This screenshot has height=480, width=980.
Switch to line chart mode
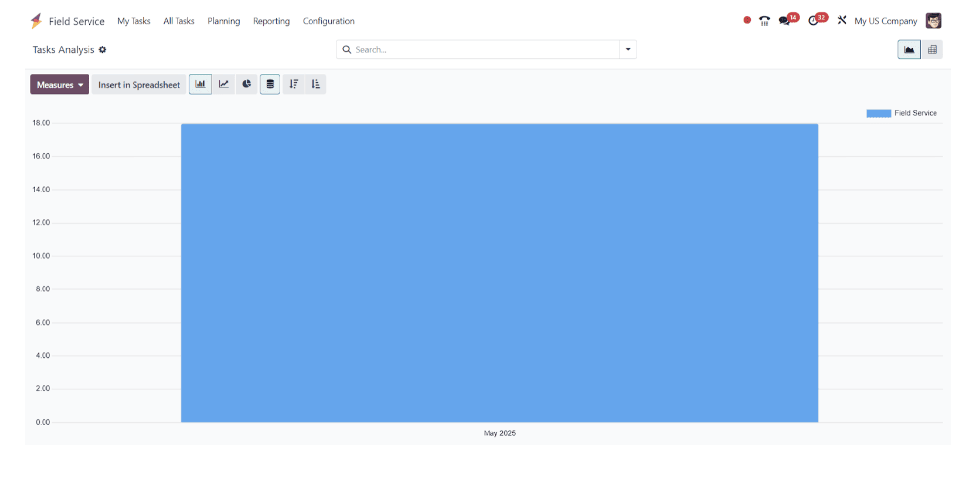tap(223, 84)
